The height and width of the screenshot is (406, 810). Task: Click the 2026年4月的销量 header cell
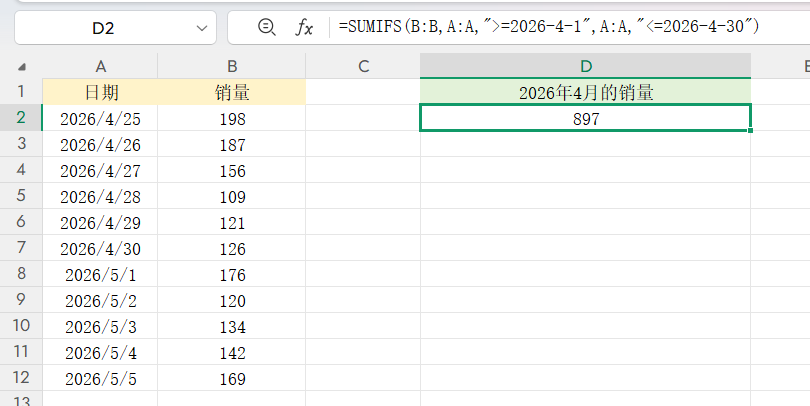pos(585,92)
